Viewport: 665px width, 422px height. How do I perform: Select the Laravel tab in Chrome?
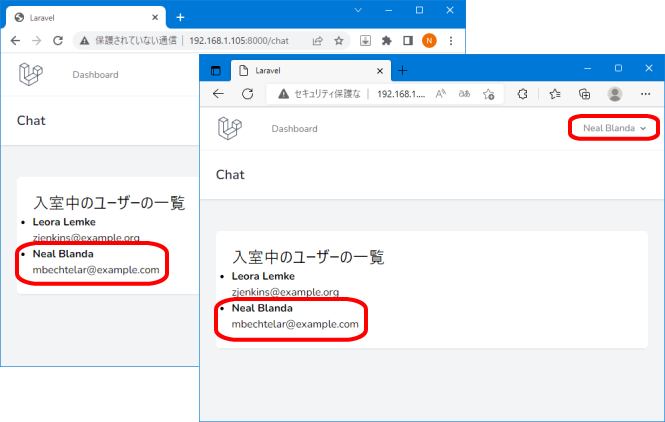(x=85, y=17)
